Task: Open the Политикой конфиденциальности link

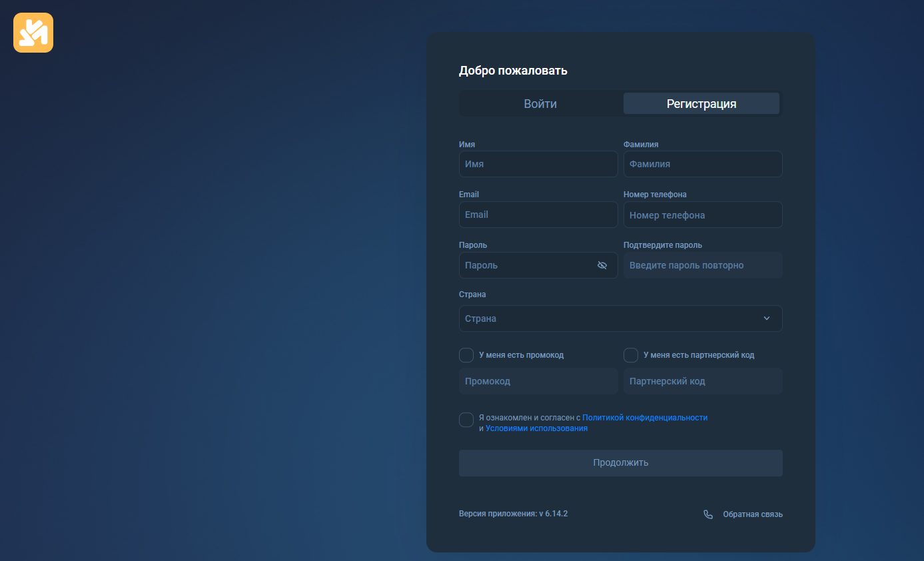Action: point(645,418)
